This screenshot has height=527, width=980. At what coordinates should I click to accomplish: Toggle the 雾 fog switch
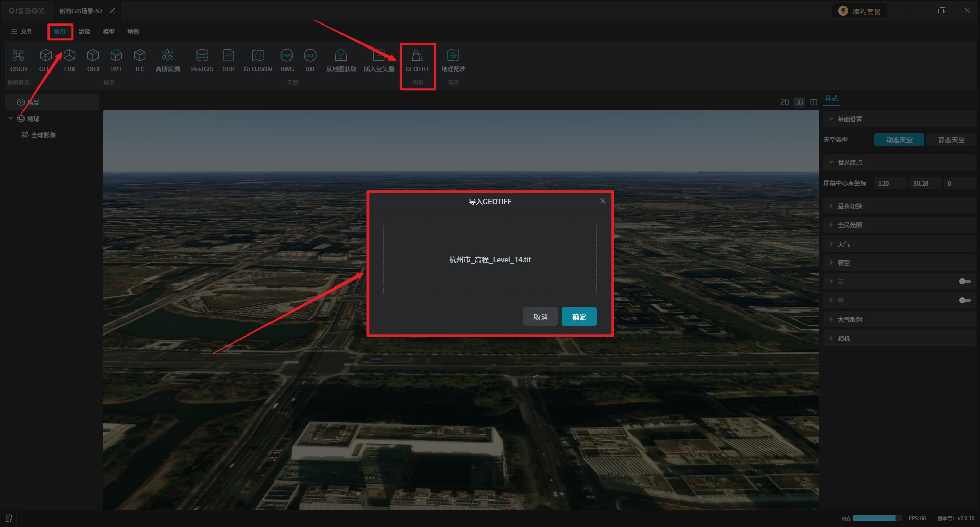click(x=964, y=300)
